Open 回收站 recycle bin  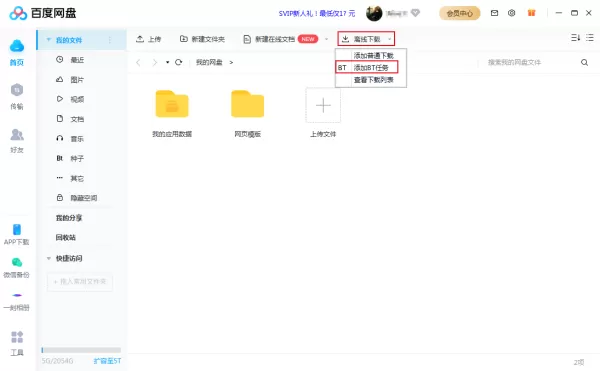tap(66, 238)
